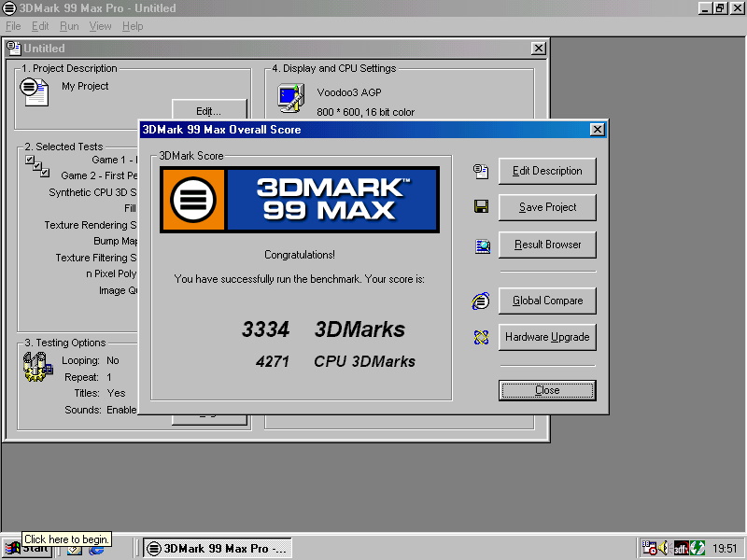This screenshot has height=560, width=747.
Task: Click the Edit Description document icon
Action: pyautogui.click(x=481, y=172)
